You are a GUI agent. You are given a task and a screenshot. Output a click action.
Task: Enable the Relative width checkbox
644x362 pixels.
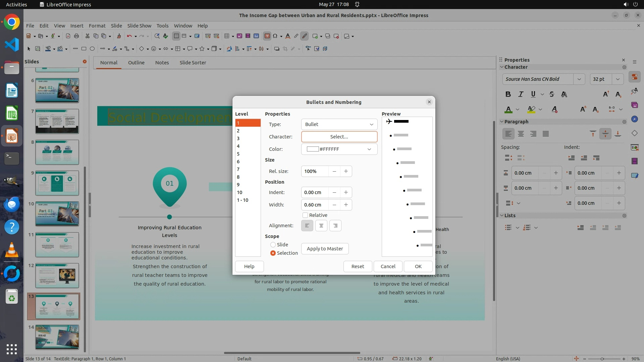click(305, 215)
